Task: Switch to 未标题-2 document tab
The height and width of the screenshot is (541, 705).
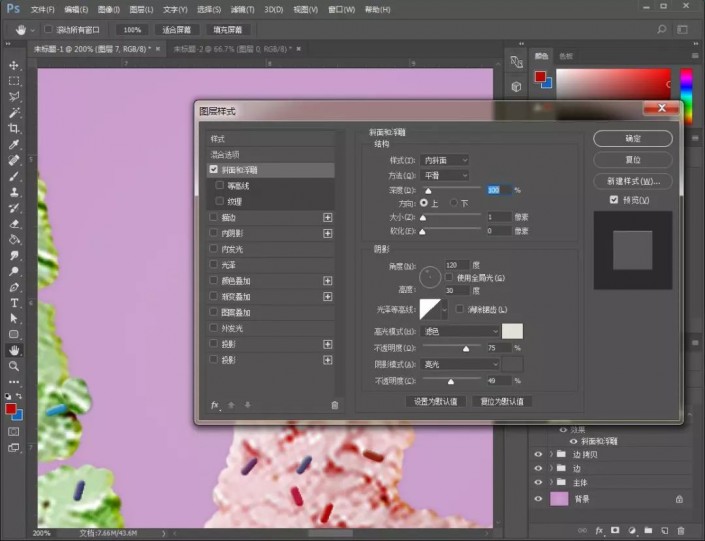Action: click(x=232, y=49)
